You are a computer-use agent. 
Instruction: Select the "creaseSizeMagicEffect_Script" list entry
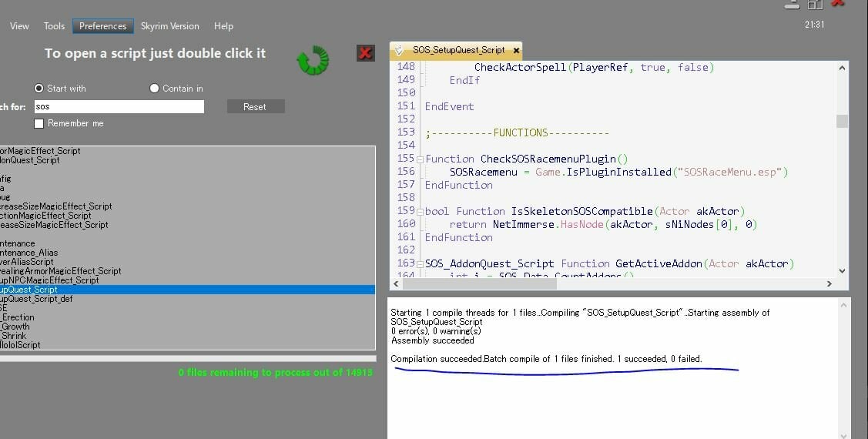(x=56, y=206)
